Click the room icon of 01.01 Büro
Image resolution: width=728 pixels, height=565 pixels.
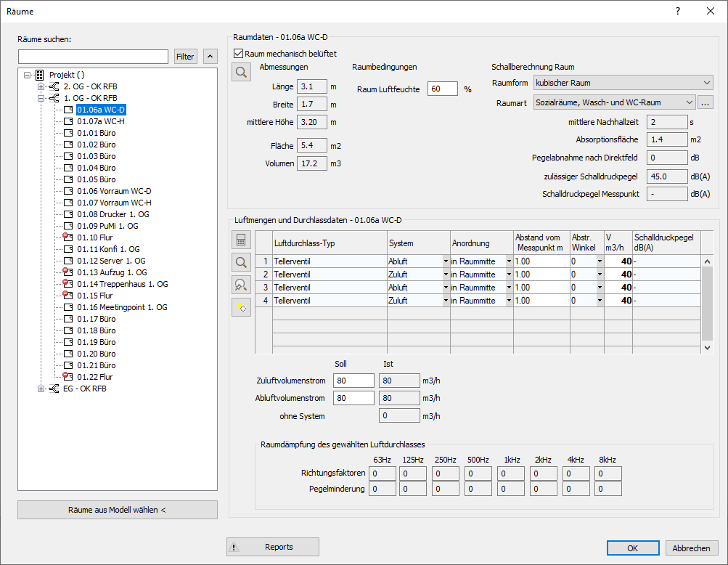[68, 133]
